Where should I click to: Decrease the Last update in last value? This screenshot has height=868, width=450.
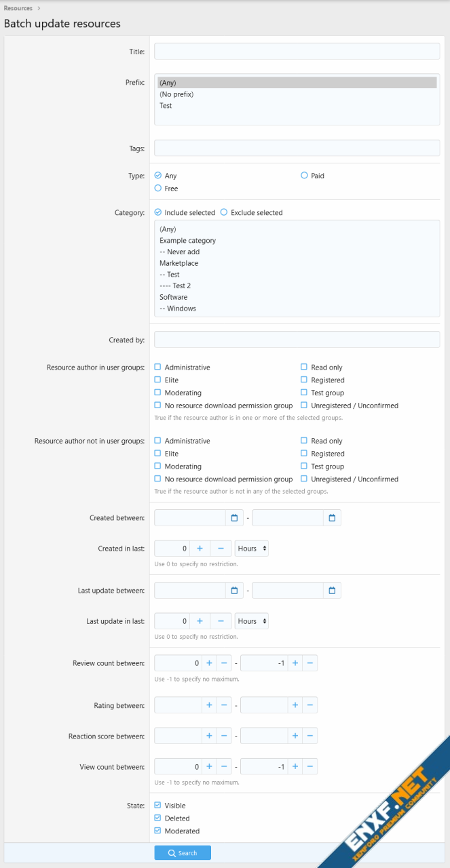click(221, 621)
